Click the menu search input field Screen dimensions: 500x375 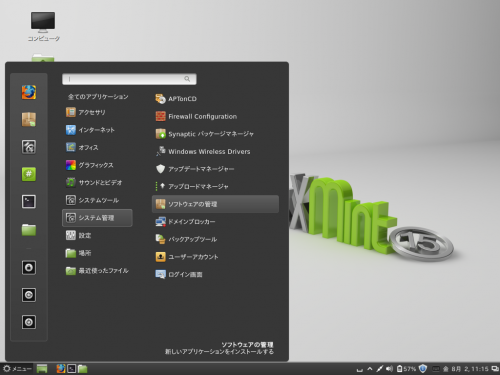pyautogui.click(x=129, y=79)
